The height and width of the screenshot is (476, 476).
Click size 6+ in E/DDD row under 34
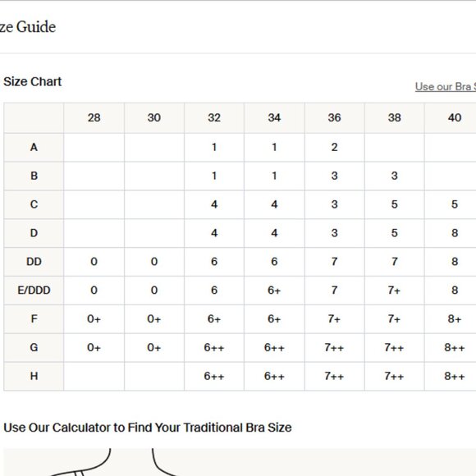[274, 291]
